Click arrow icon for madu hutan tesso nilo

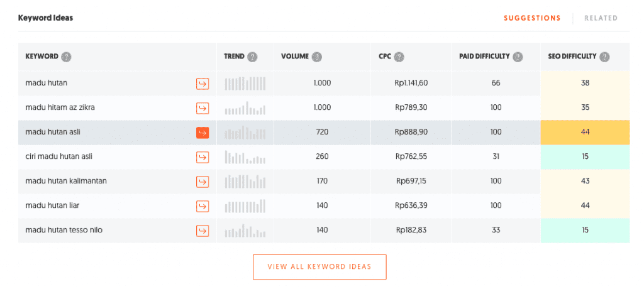tap(203, 231)
